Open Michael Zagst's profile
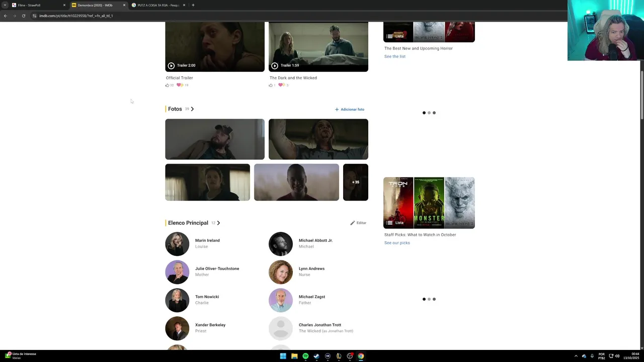644x362 pixels. (312, 297)
